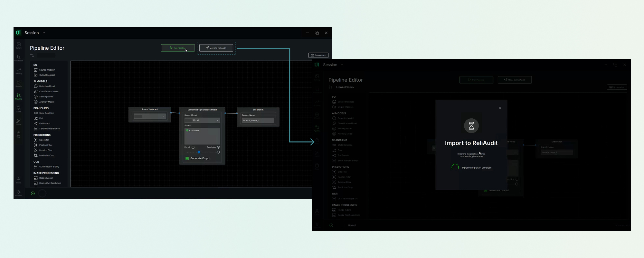644x258 pixels.
Task: Adjust the Recall-Precision slider handle
Action: (199, 152)
